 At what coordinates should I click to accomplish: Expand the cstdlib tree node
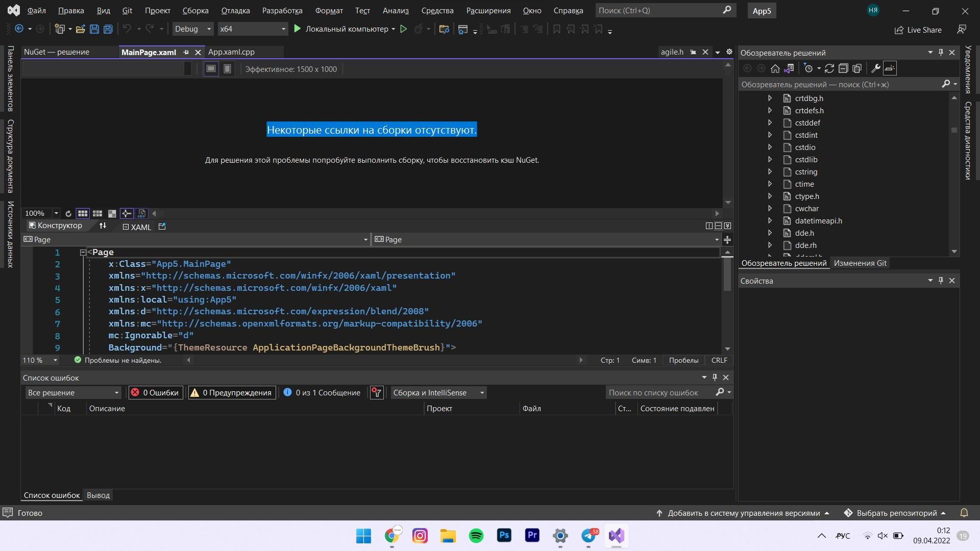click(x=770, y=159)
